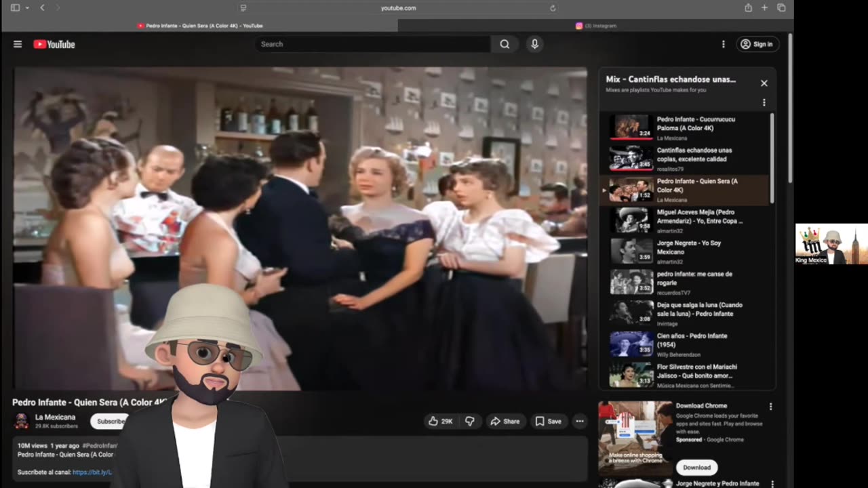The width and height of the screenshot is (868, 488).
Task: Focus the YouTube Search field
Action: pos(372,44)
